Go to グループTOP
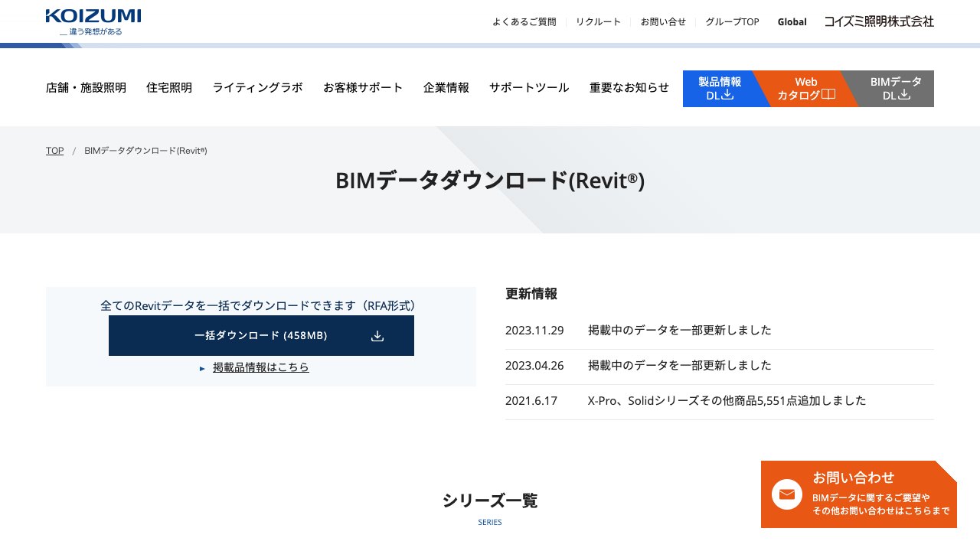The image size is (980, 551). coord(732,21)
